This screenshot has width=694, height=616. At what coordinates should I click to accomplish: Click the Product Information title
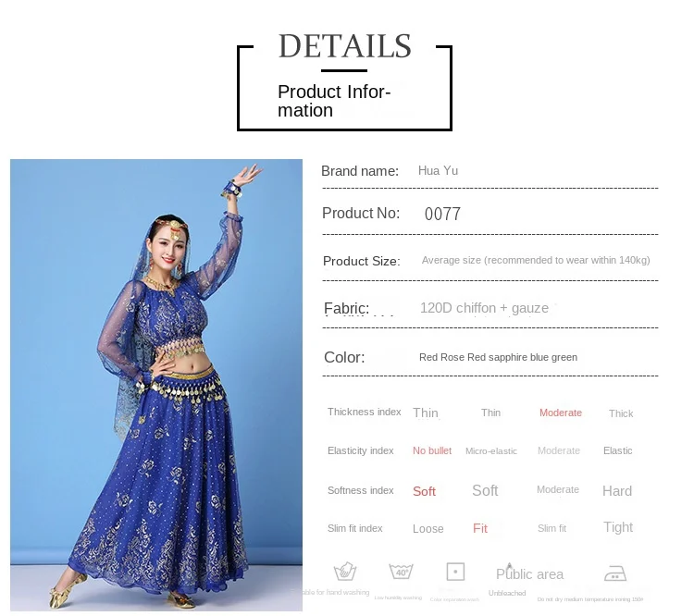click(x=334, y=101)
